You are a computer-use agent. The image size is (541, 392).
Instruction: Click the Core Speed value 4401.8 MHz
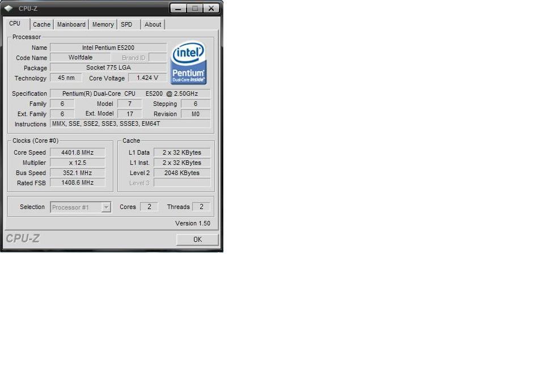78,152
